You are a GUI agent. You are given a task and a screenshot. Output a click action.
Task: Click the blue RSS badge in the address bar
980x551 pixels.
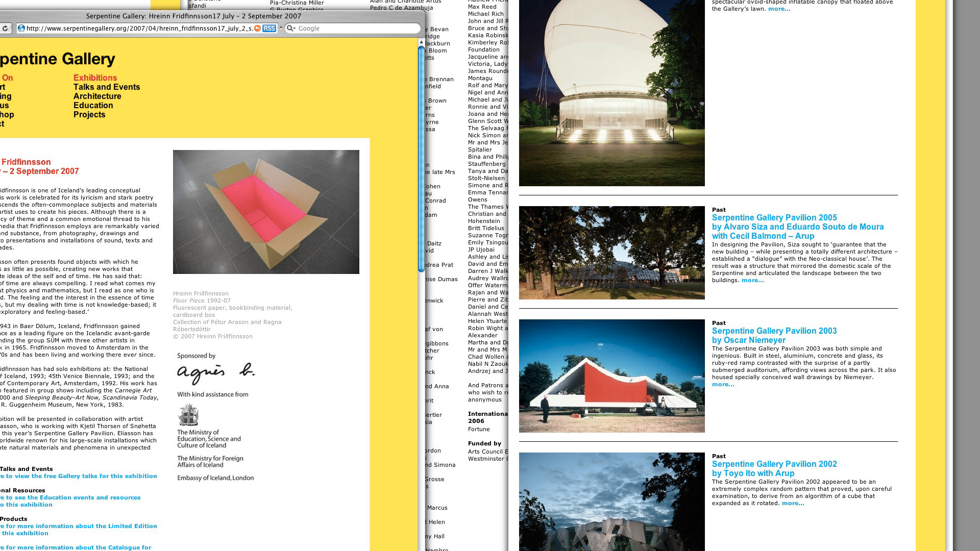[x=269, y=29]
